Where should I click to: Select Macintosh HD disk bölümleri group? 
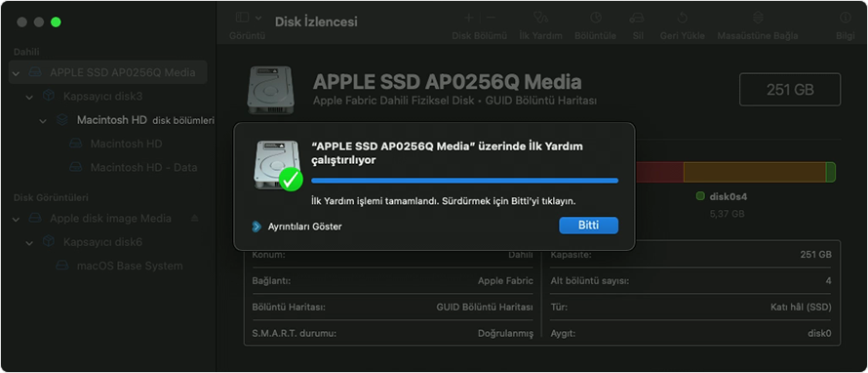tap(145, 120)
